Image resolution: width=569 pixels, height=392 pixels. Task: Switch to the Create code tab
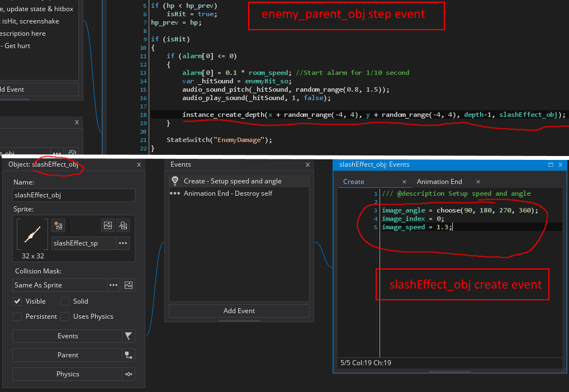pyautogui.click(x=354, y=182)
